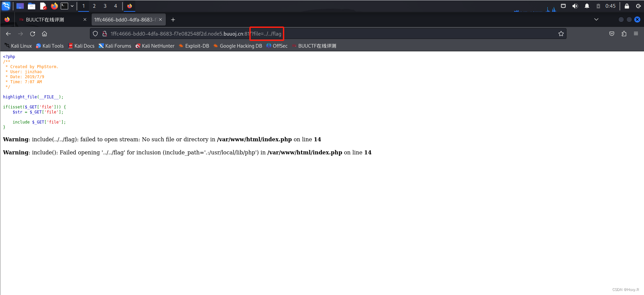This screenshot has width=644, height=295.
Task: Switch to workspace 4
Action: 115,6
